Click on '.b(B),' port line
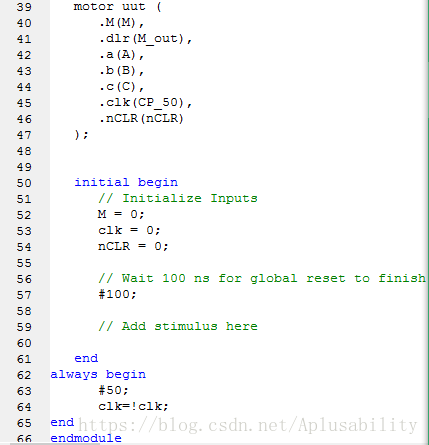This screenshot has height=445, width=429. [121, 71]
